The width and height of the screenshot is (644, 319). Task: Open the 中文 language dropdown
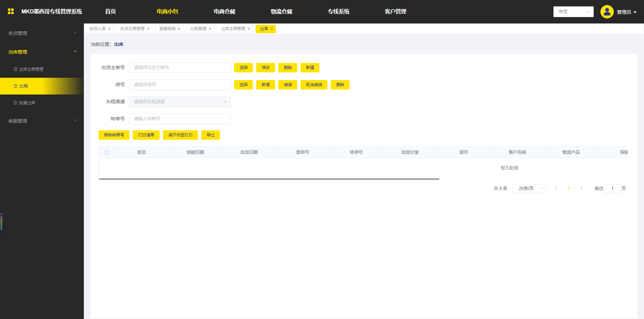point(573,12)
